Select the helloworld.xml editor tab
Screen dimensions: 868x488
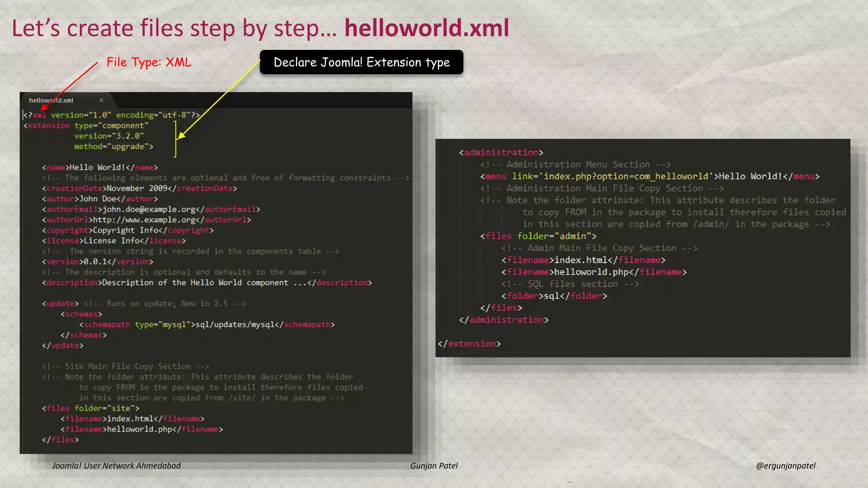[x=67, y=100]
